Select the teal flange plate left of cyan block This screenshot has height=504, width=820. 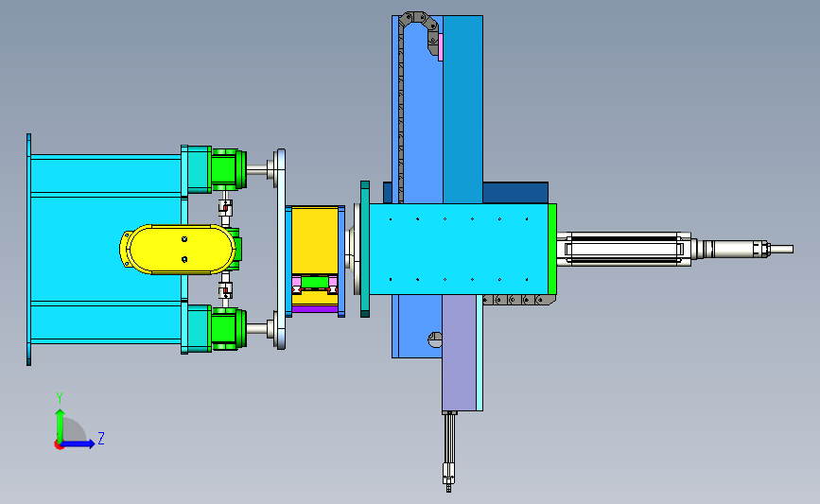point(365,249)
